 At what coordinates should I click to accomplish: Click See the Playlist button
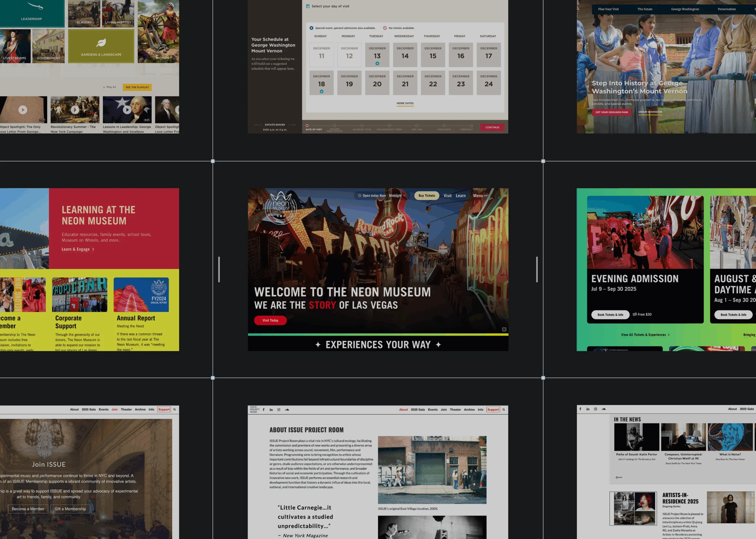coord(137,87)
